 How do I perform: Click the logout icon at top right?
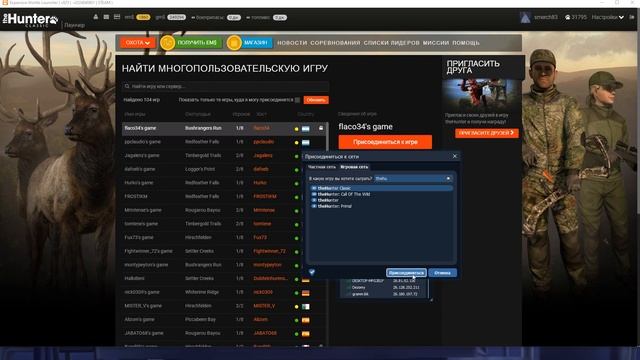point(632,17)
